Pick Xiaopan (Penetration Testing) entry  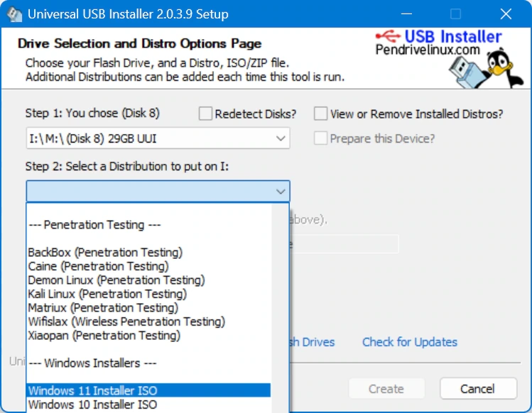(149, 336)
